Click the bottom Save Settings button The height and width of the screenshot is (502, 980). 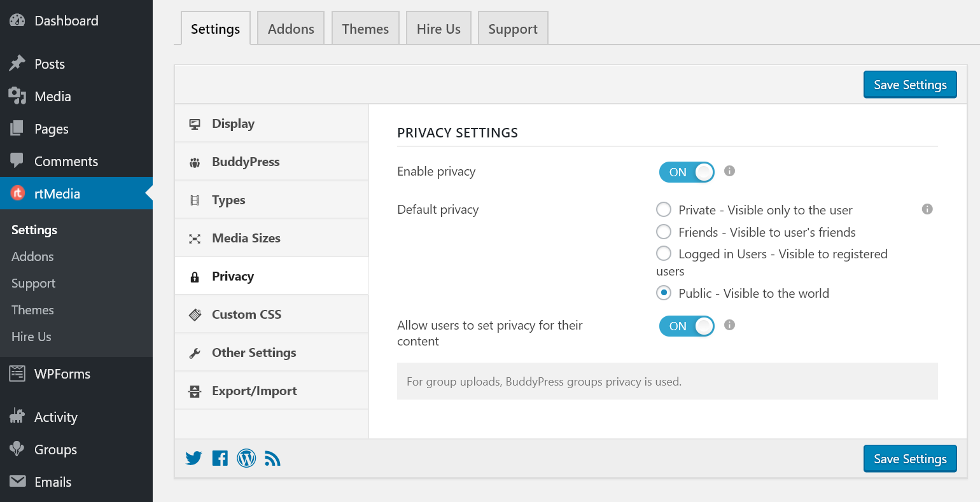click(910, 458)
